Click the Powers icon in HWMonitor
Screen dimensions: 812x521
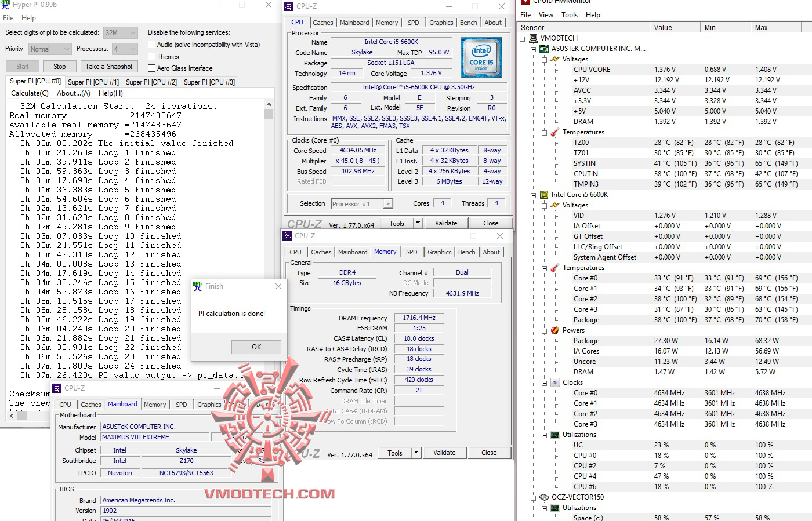tap(555, 330)
